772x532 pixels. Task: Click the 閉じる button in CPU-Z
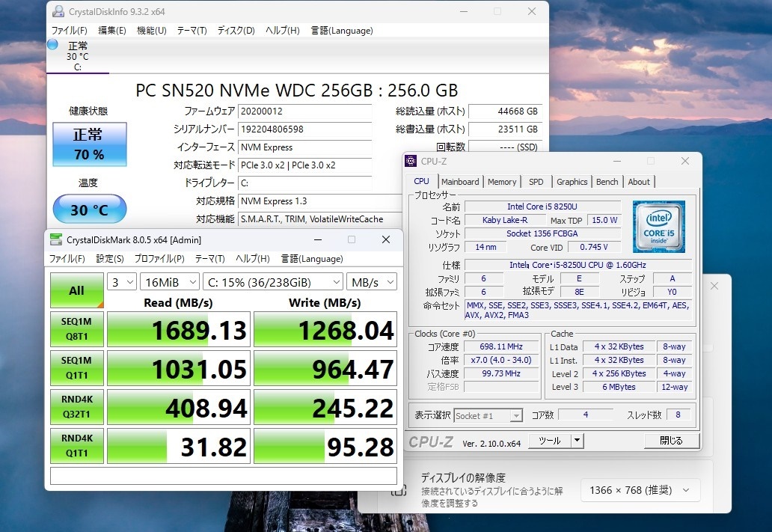pos(672,441)
